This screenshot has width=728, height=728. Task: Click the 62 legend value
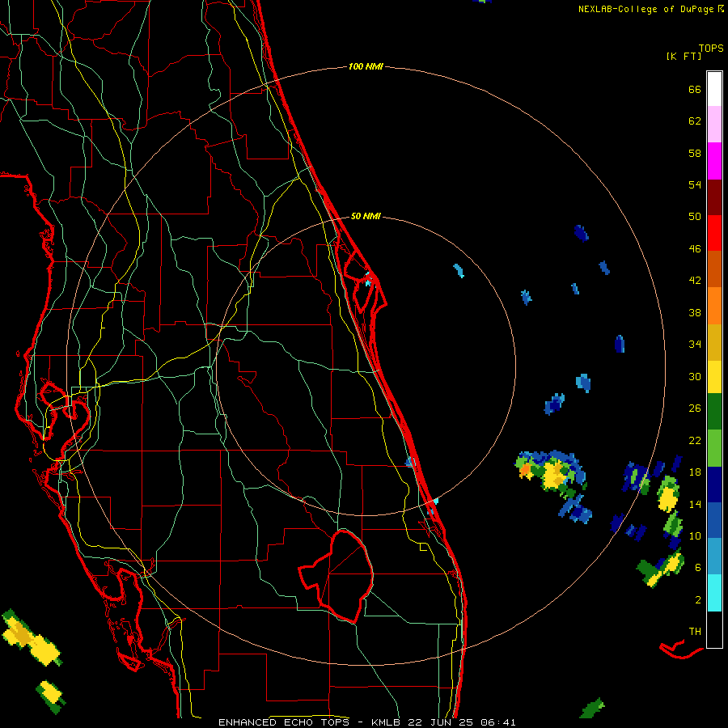[695, 121]
